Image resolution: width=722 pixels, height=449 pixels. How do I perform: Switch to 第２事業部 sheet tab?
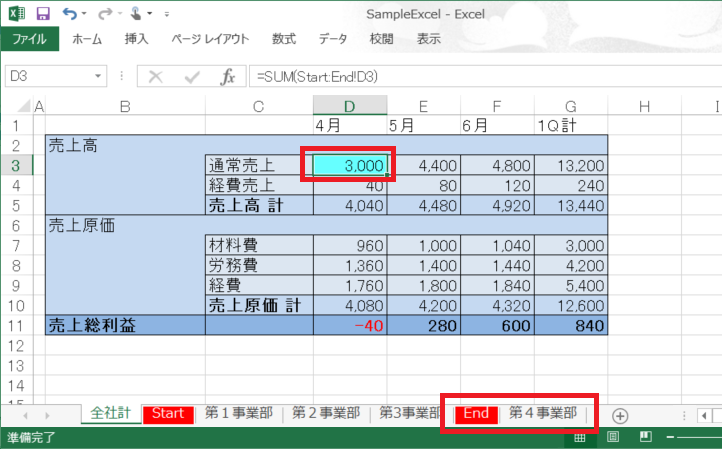[x=326, y=414]
